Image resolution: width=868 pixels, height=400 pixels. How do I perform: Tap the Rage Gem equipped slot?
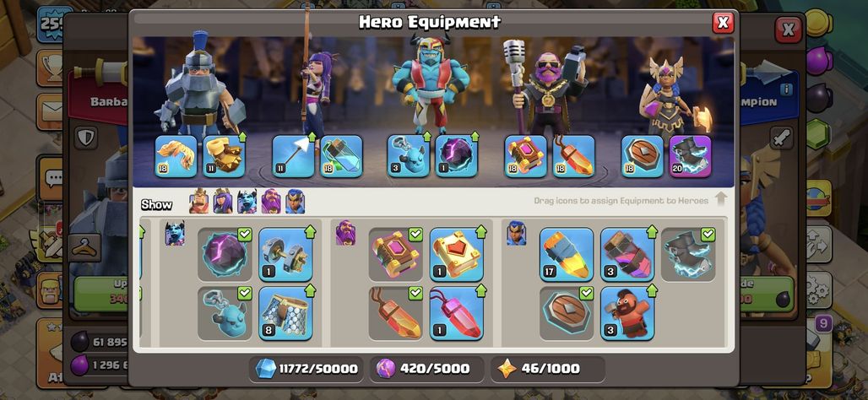click(573, 156)
